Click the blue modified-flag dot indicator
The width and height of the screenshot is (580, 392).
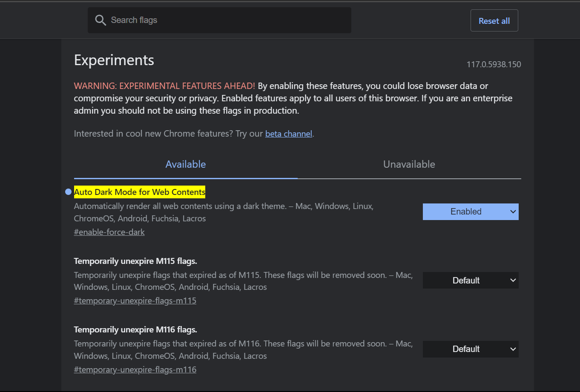pyautogui.click(x=68, y=192)
